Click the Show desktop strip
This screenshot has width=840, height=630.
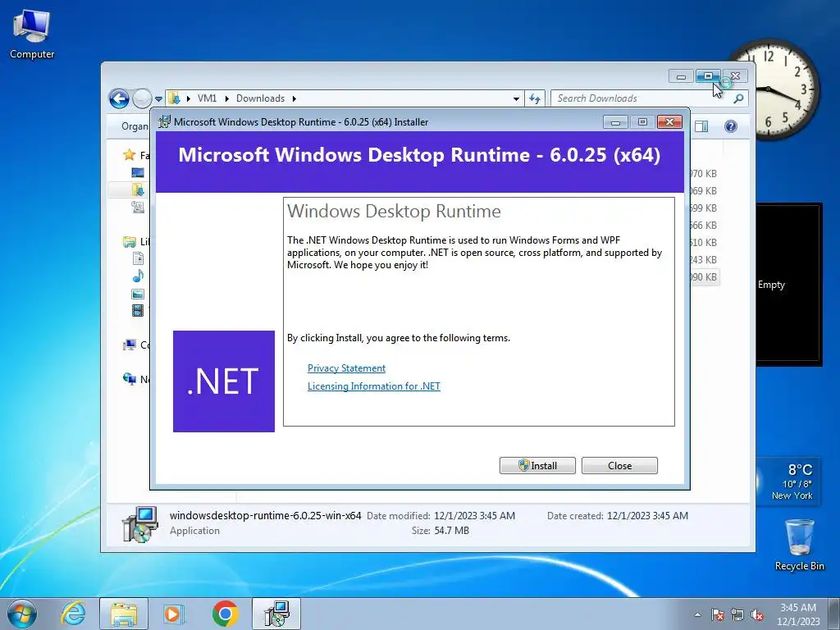point(834,614)
